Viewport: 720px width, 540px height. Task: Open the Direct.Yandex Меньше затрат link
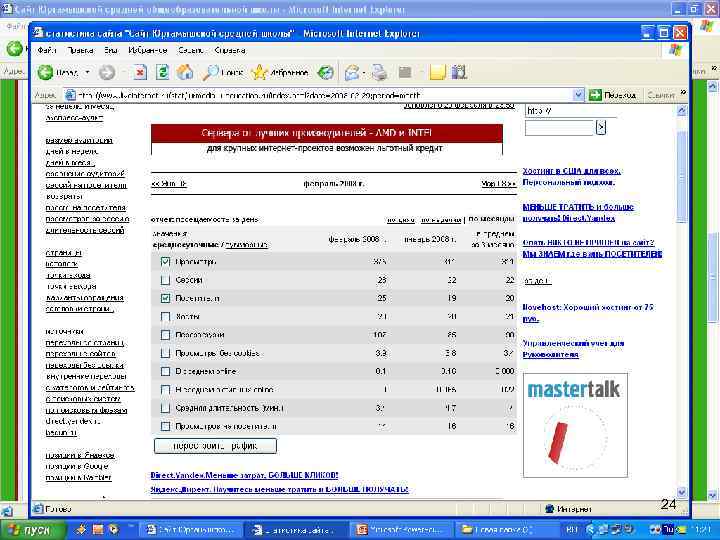click(244, 475)
